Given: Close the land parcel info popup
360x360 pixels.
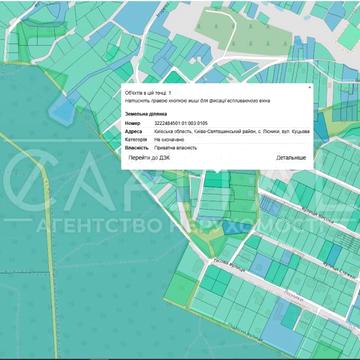Looking at the screenshot, I should point(310,87).
